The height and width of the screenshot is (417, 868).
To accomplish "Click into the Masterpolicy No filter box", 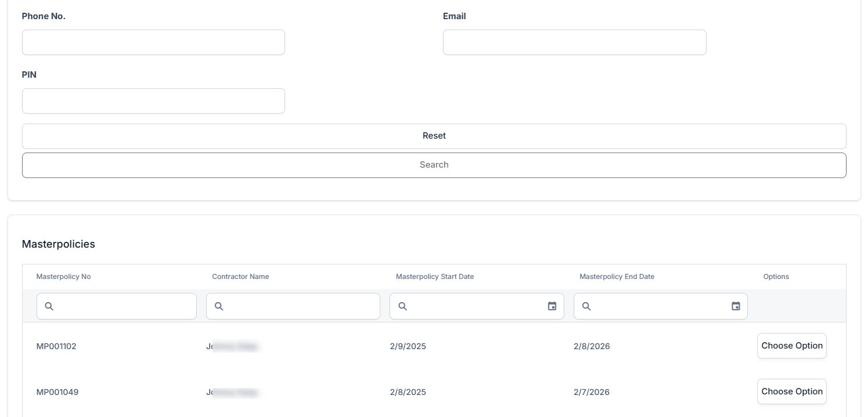I will coord(125,306).
